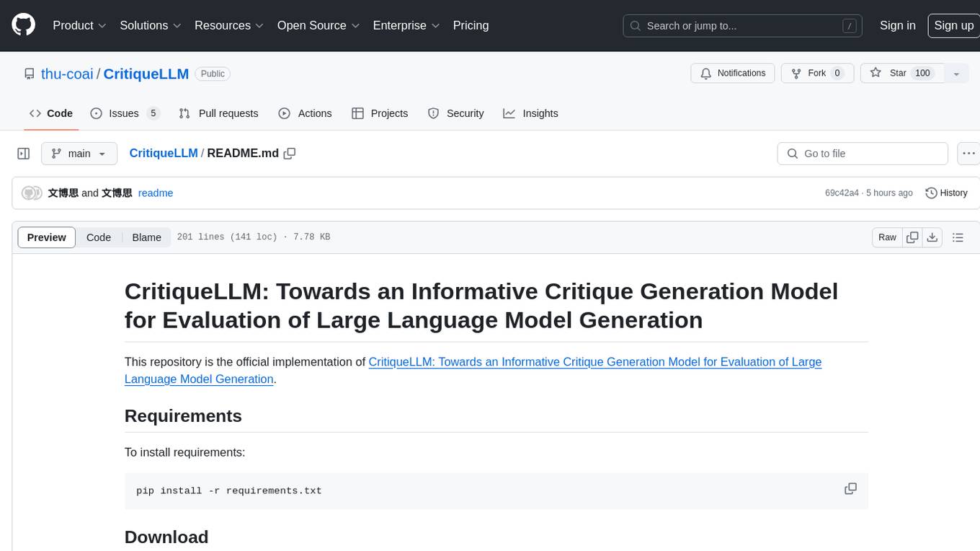Click the Issues count badge 5

pos(153,113)
